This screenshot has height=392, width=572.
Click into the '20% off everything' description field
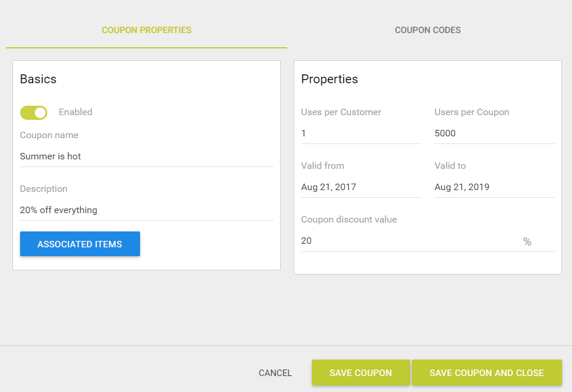pyautogui.click(x=147, y=210)
